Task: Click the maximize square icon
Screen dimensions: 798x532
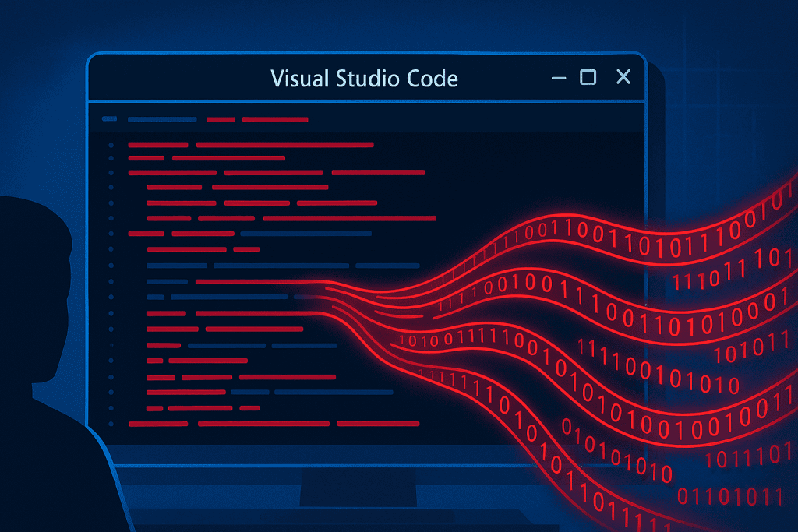Action: coord(588,77)
